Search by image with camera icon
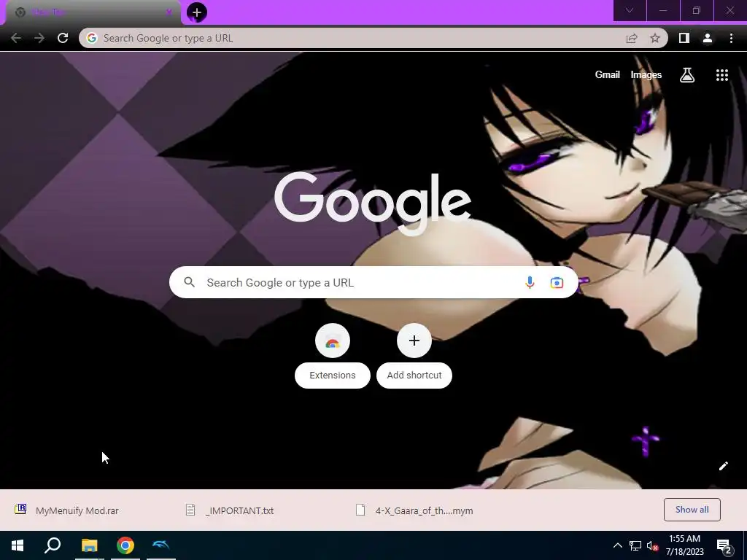The height and width of the screenshot is (560, 747). (x=557, y=282)
